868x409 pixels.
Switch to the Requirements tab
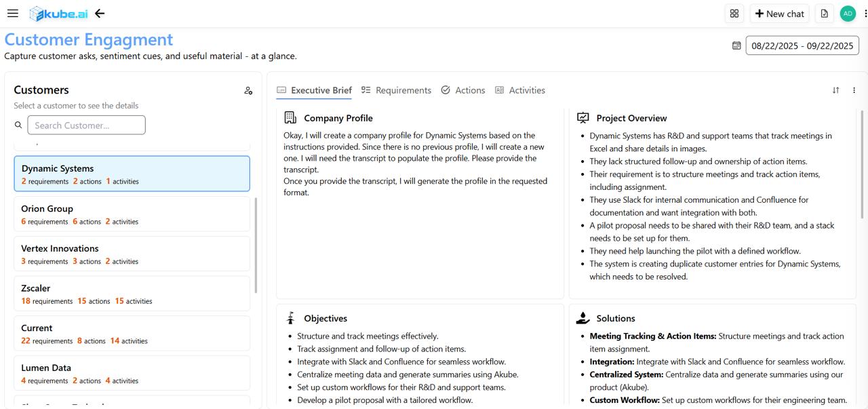(396, 90)
